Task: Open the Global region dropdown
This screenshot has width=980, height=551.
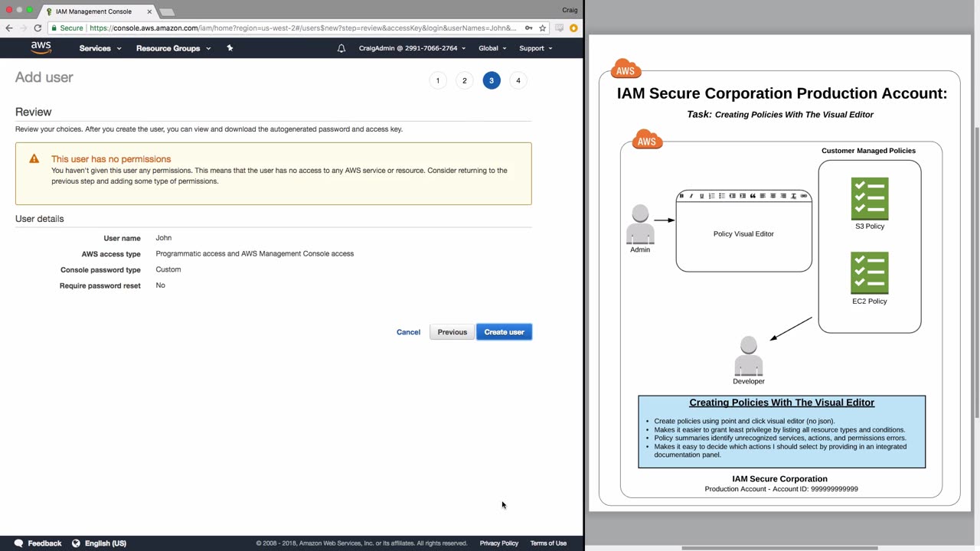Action: 492,48
